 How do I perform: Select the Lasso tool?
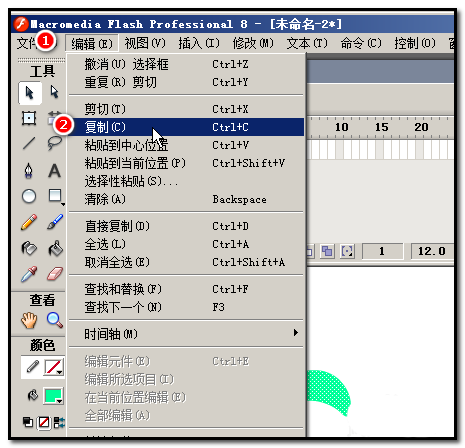point(54,143)
